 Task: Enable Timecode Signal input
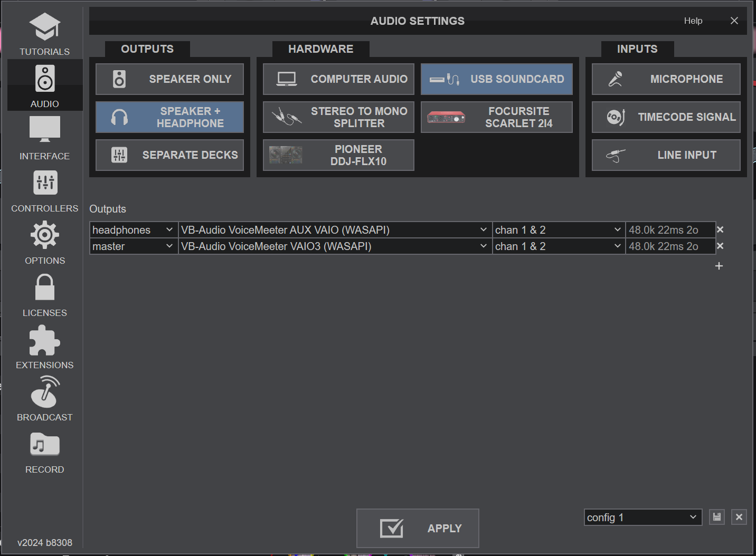(x=666, y=117)
